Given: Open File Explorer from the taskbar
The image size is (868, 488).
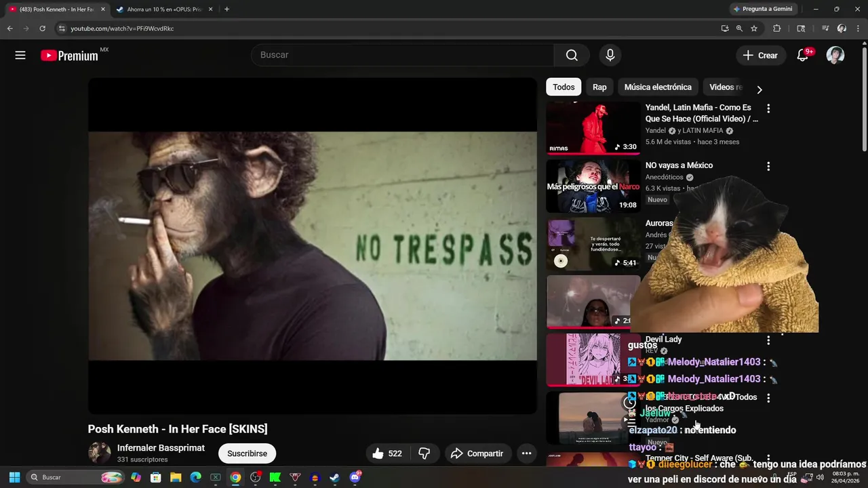Looking at the screenshot, I should pos(176,477).
